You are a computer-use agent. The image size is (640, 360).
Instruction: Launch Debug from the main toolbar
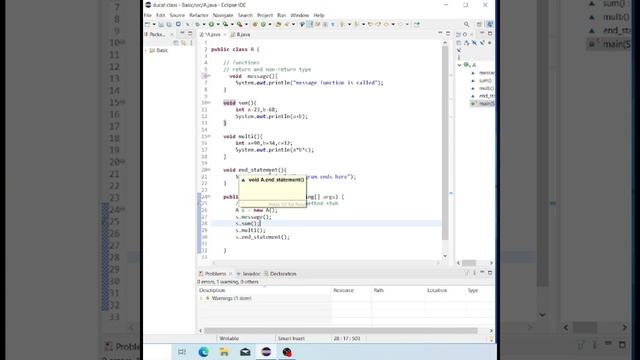[198, 24]
